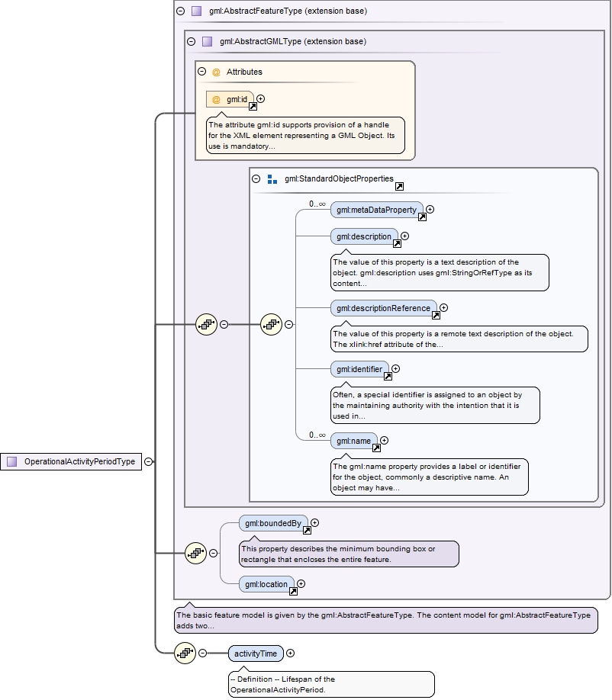This screenshot has height=700, width=612.
Task: Select the gml:id attribute node
Action: tap(230, 99)
